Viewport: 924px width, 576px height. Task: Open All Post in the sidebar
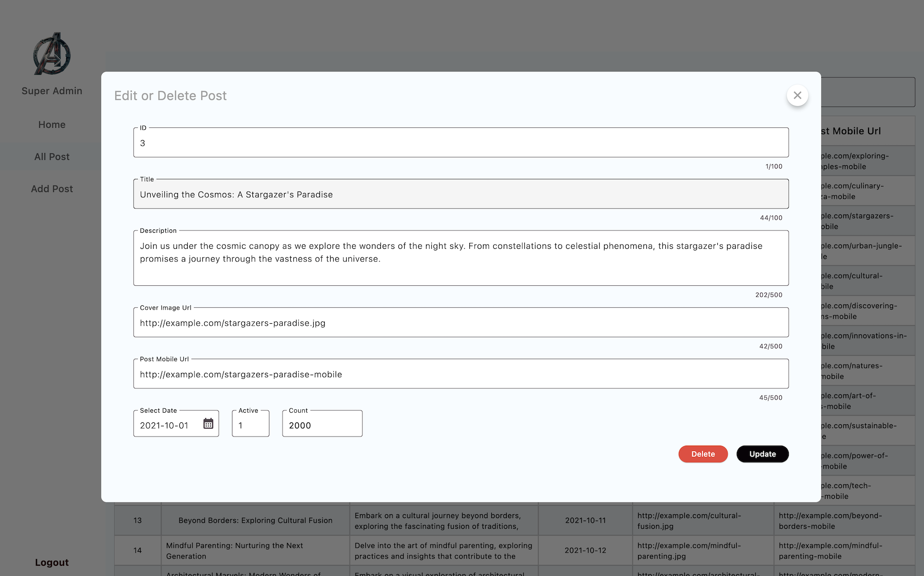tap(52, 157)
